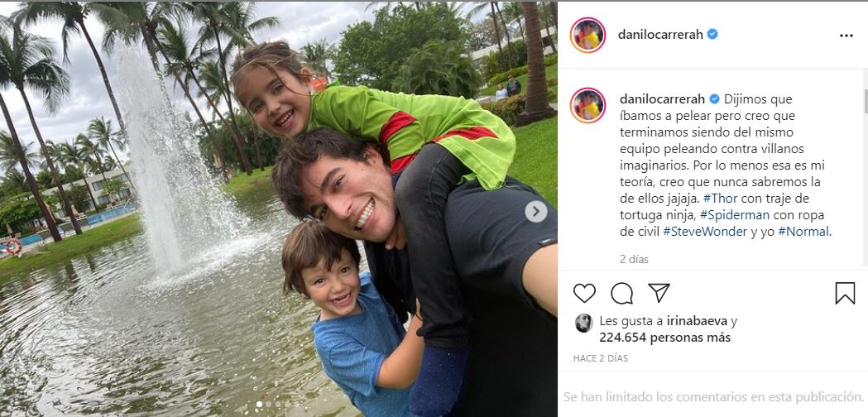Click the caption scrollbar thumb

click(866, 101)
